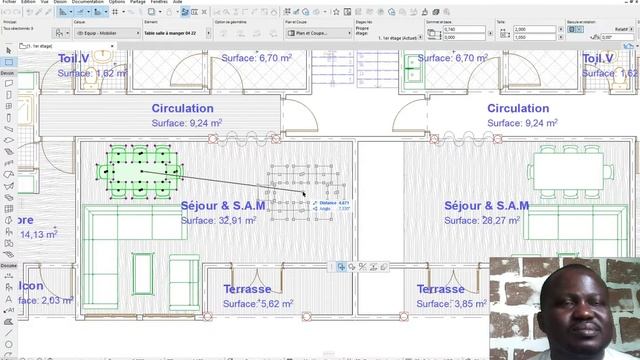Image resolution: width=640 pixels, height=360 pixels.
Task: Select the Mesh tool in the toolbox
Action: coord(9,255)
